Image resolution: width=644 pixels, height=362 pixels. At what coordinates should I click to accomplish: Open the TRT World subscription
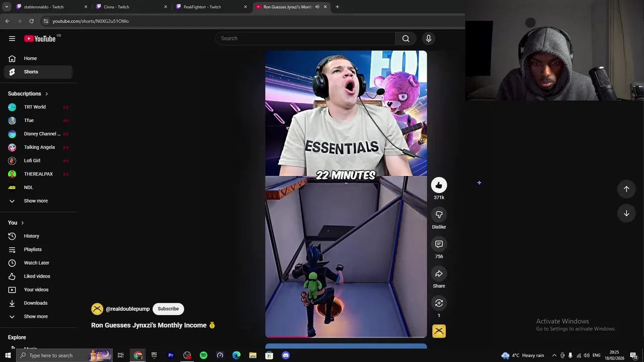pyautogui.click(x=38, y=107)
